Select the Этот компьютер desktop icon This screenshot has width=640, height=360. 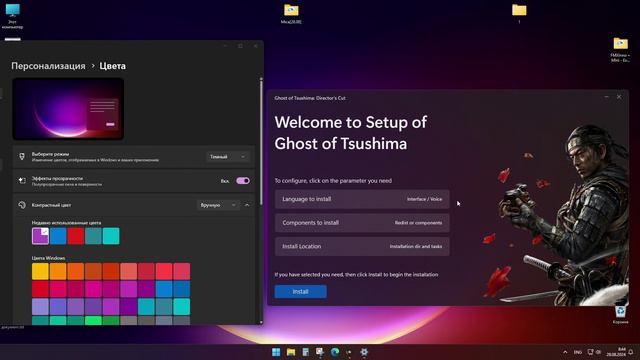click(13, 16)
